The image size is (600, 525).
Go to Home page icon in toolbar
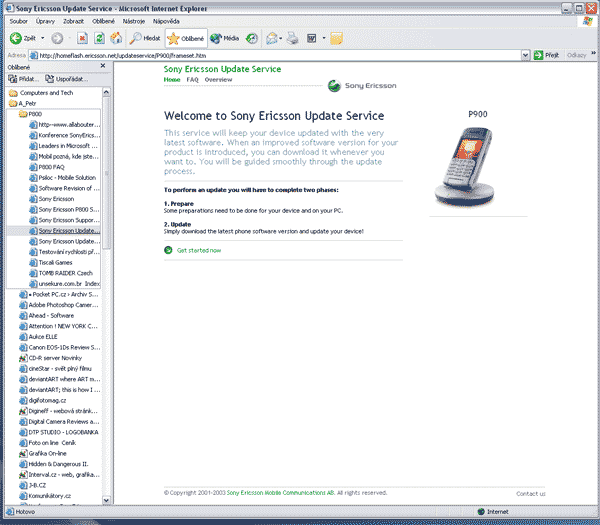pyautogui.click(x=116, y=38)
